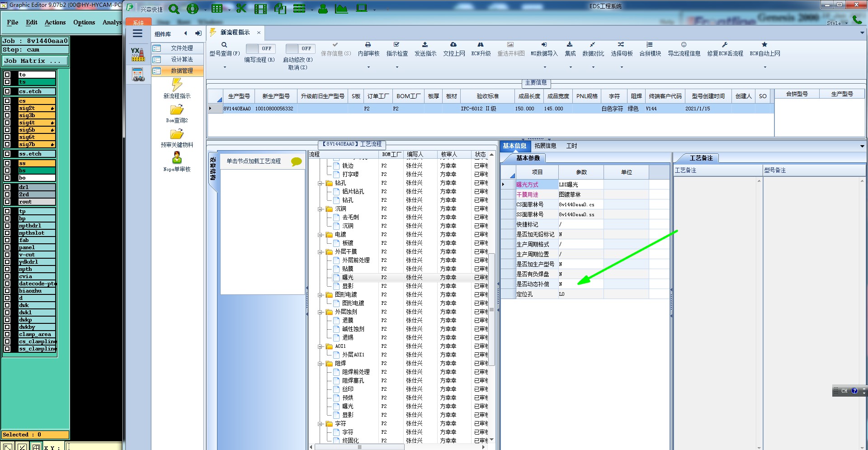Click the green user person icon
This screenshot has height=450, width=868.
323,8
